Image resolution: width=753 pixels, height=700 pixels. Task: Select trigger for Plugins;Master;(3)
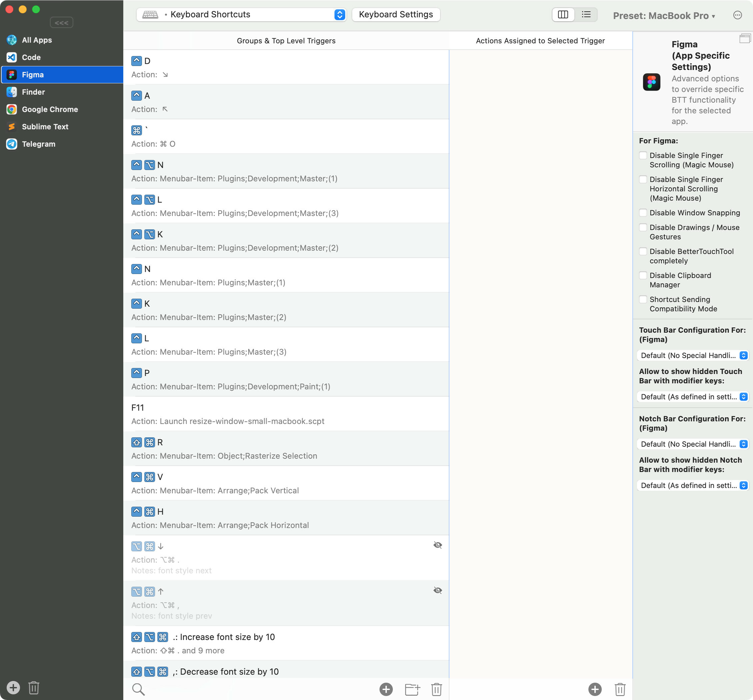[286, 345]
